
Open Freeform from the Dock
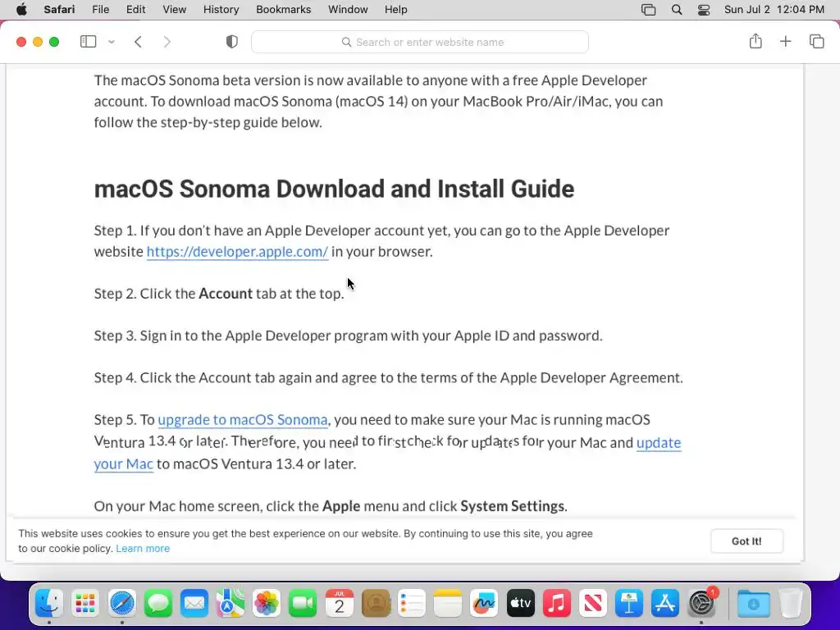pos(484,605)
